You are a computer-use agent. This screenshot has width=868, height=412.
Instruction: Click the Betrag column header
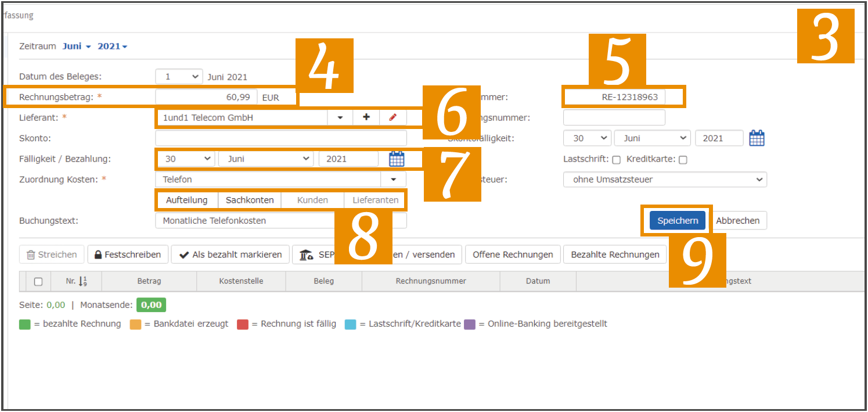click(x=149, y=281)
